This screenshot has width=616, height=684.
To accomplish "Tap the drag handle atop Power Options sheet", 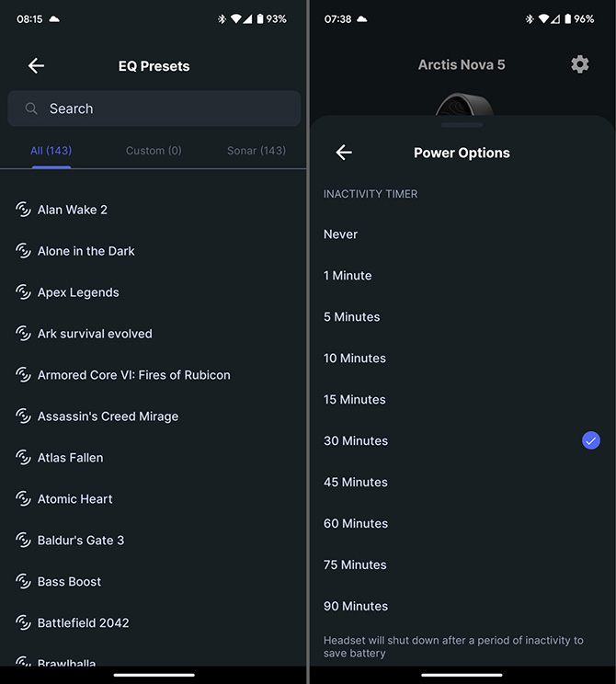I will click(462, 124).
